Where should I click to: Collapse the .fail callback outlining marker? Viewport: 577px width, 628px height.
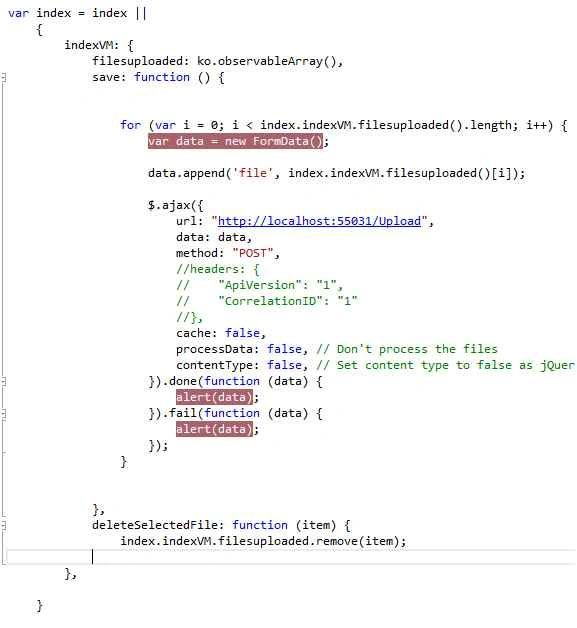(3, 413)
